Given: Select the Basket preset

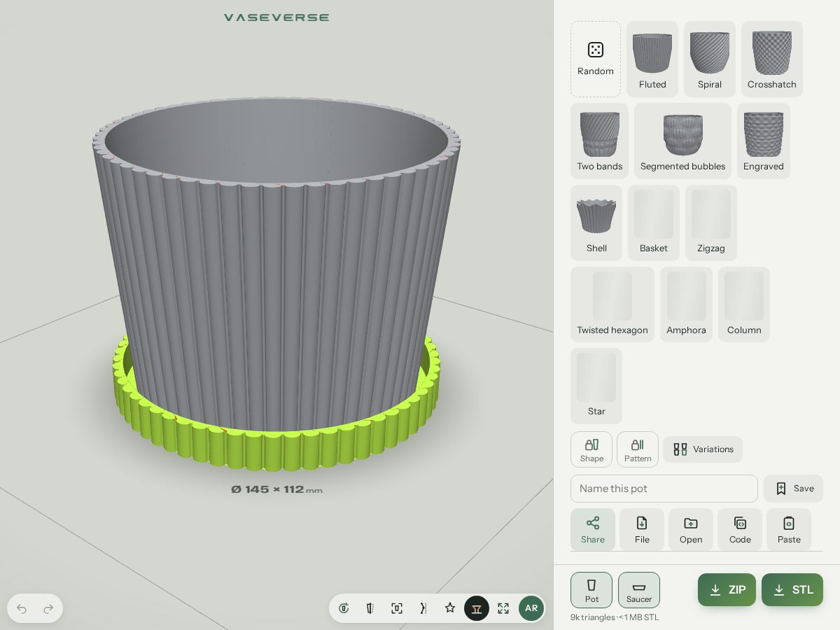Looking at the screenshot, I should (654, 223).
